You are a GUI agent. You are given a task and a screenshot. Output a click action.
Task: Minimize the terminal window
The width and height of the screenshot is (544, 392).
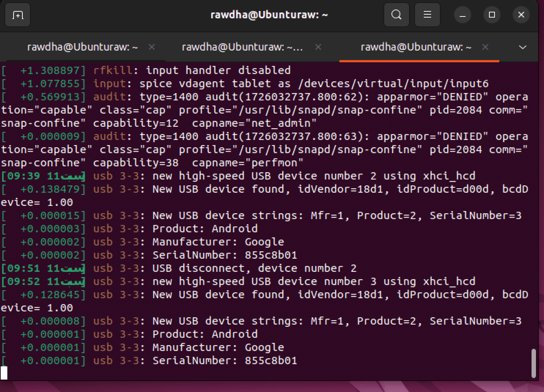pyautogui.click(x=463, y=15)
